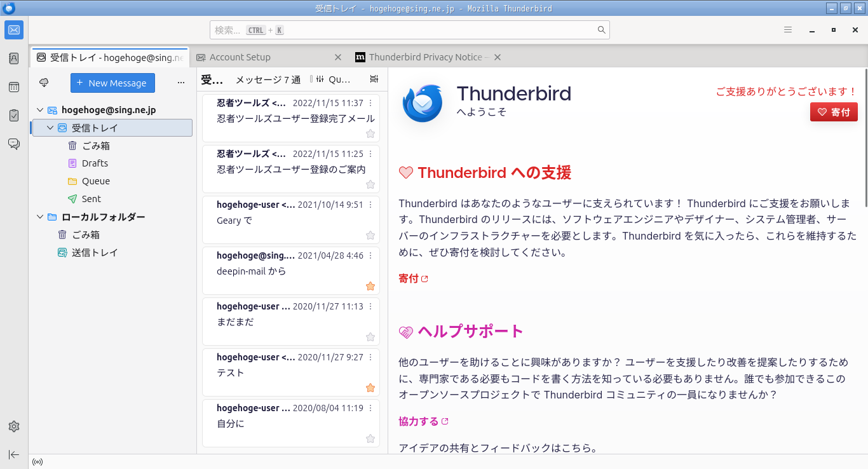Open the 自分に message

coord(291,423)
